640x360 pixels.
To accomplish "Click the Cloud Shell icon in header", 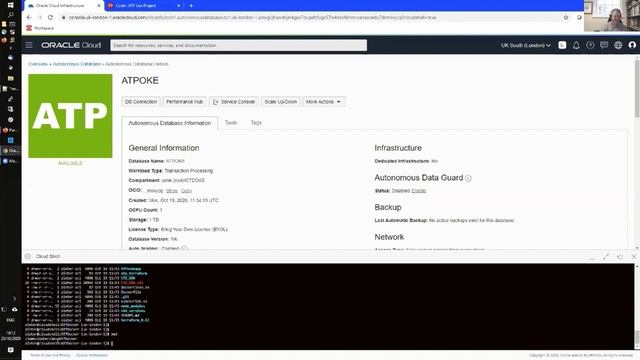I will [562, 45].
